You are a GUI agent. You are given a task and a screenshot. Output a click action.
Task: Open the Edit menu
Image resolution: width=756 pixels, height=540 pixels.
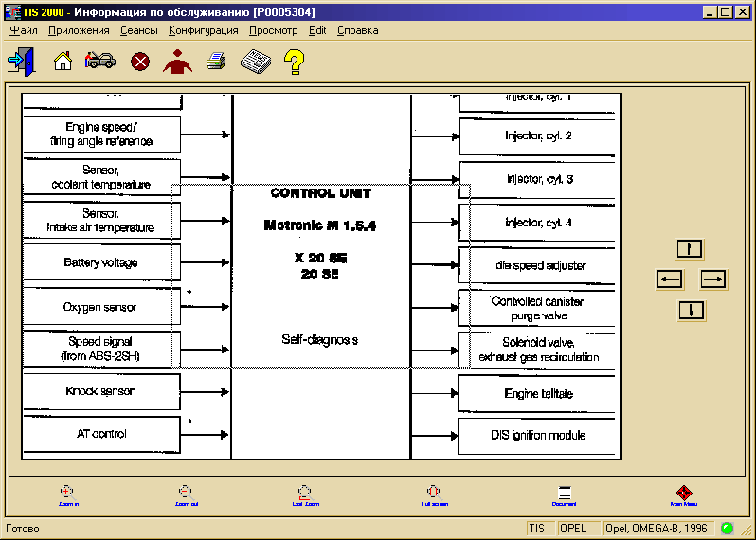pyautogui.click(x=317, y=30)
